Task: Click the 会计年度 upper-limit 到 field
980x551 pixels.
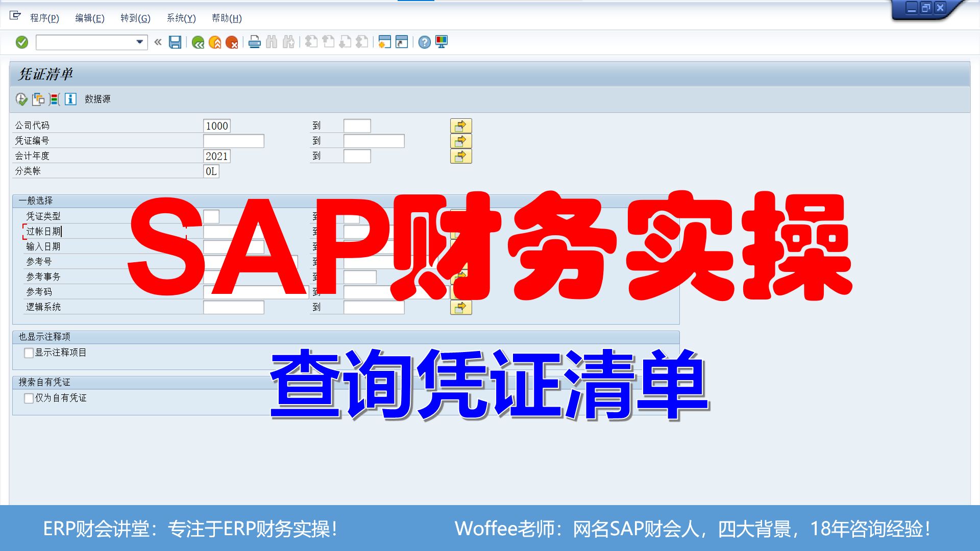Action: [357, 157]
